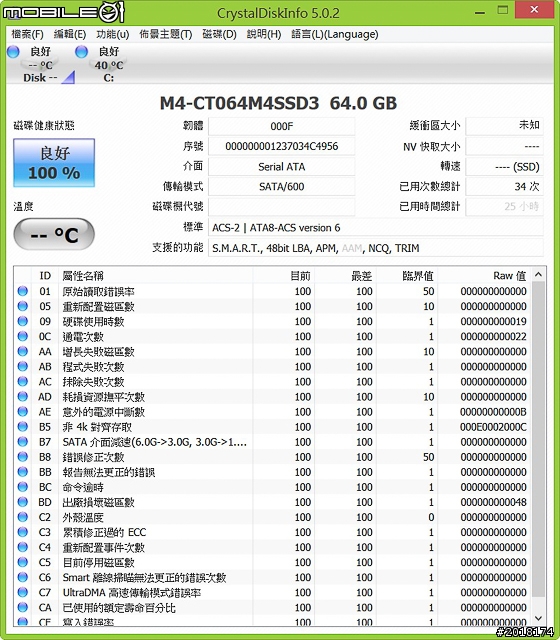This screenshot has width=560, height=640.
Task: Click the Raw 值 column header
Action: point(484,276)
